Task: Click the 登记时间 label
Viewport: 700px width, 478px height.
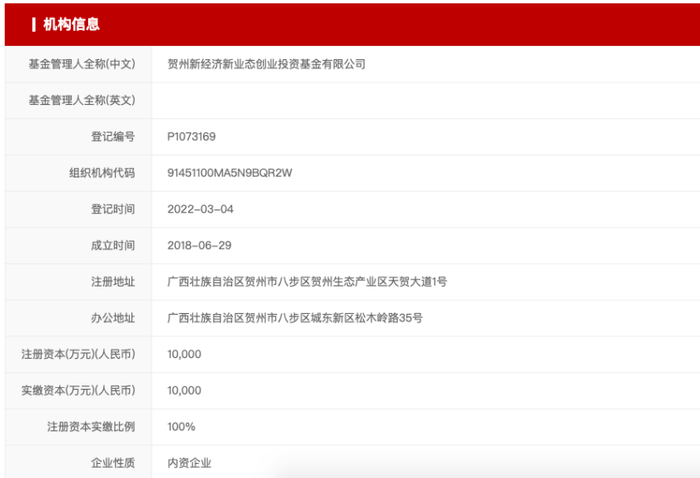Action: pyautogui.click(x=113, y=209)
